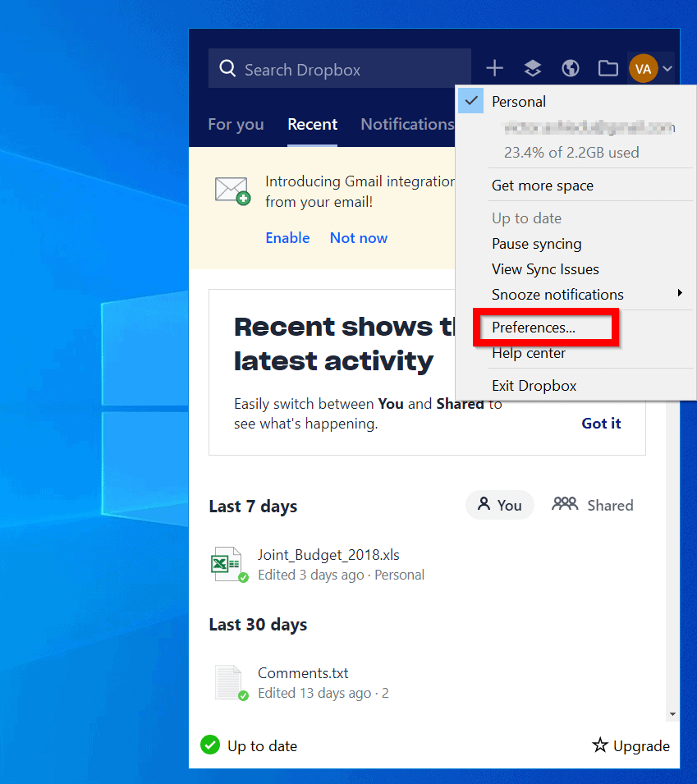Click the Gmail integration envelope icon

click(x=232, y=190)
